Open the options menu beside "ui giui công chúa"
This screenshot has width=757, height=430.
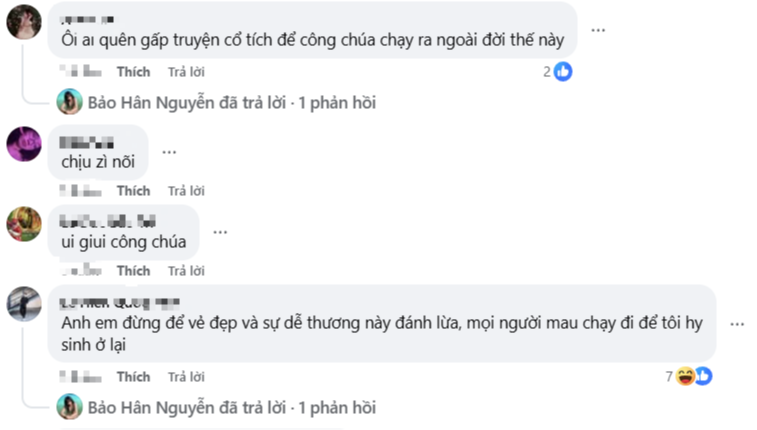pos(220,232)
